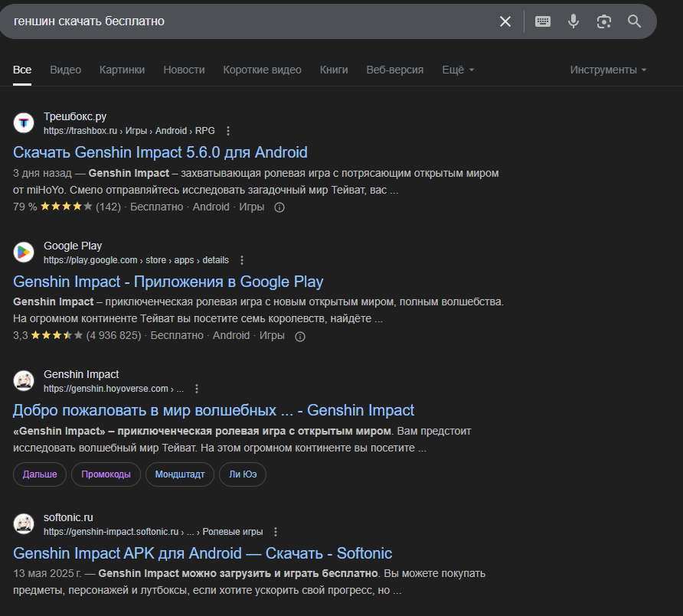Click the 'softonic.ru' site name text
This screenshot has height=616, width=683.
coord(68,517)
